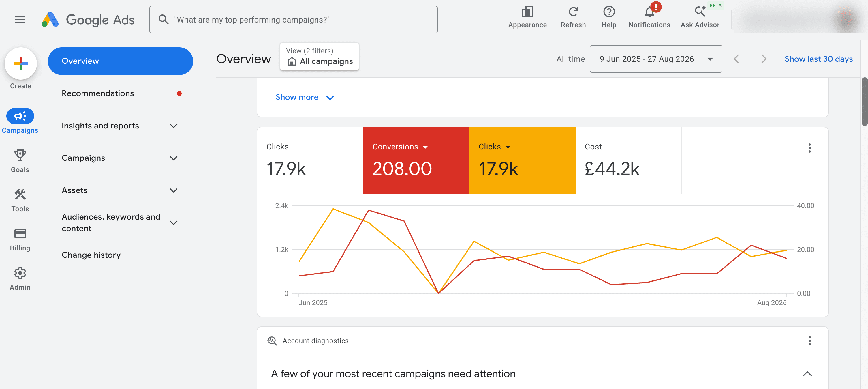Go to previous date range
Image resolution: width=868 pixels, height=389 pixels.
click(736, 59)
